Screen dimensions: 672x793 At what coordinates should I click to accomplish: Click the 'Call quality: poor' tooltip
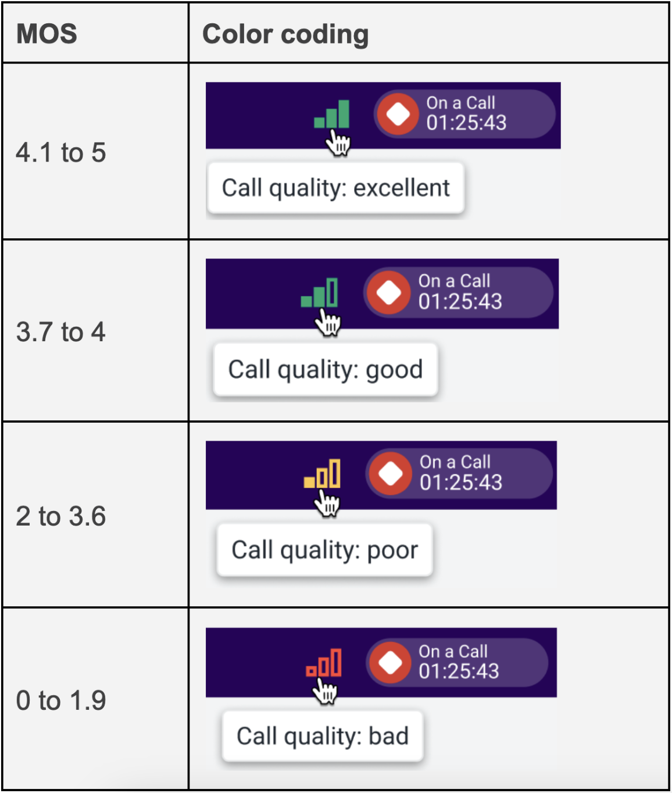[324, 549]
